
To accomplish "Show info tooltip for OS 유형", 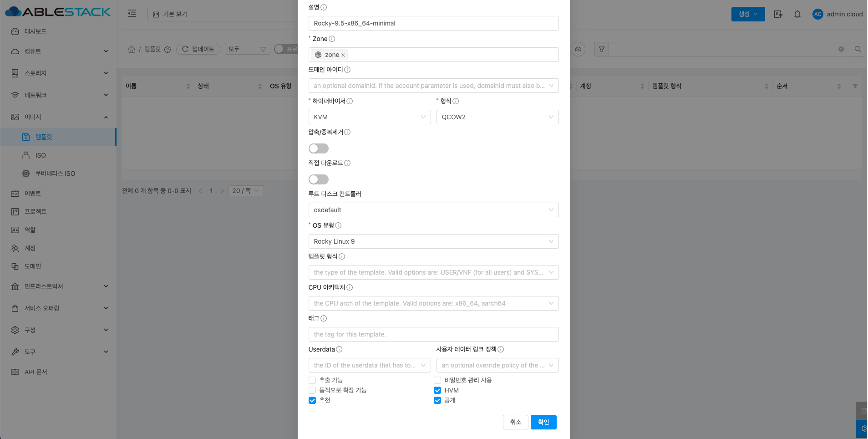I will [x=338, y=225].
